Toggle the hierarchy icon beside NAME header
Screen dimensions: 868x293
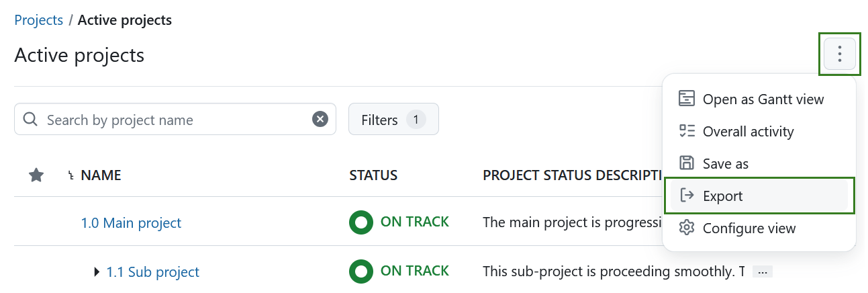(70, 176)
